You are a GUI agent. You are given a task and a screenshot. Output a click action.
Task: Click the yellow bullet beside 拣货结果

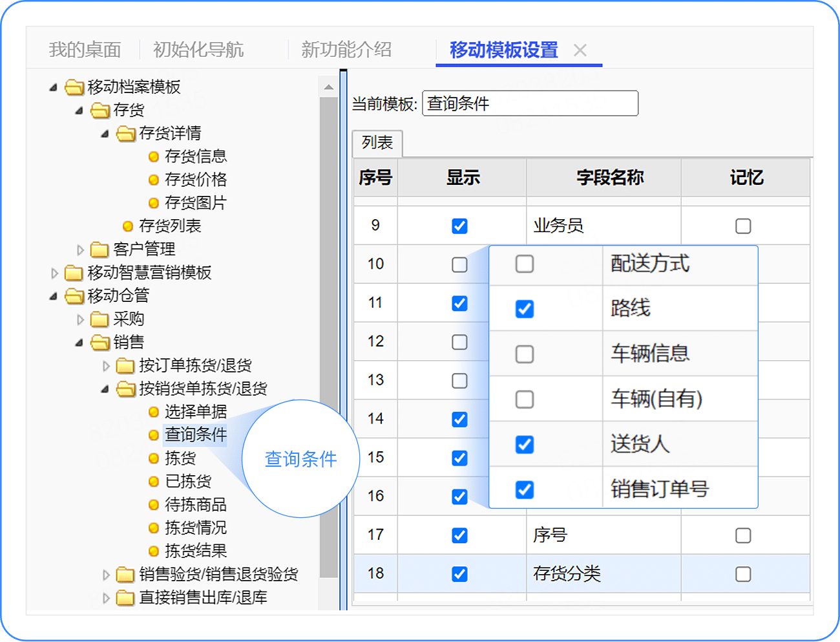(154, 551)
